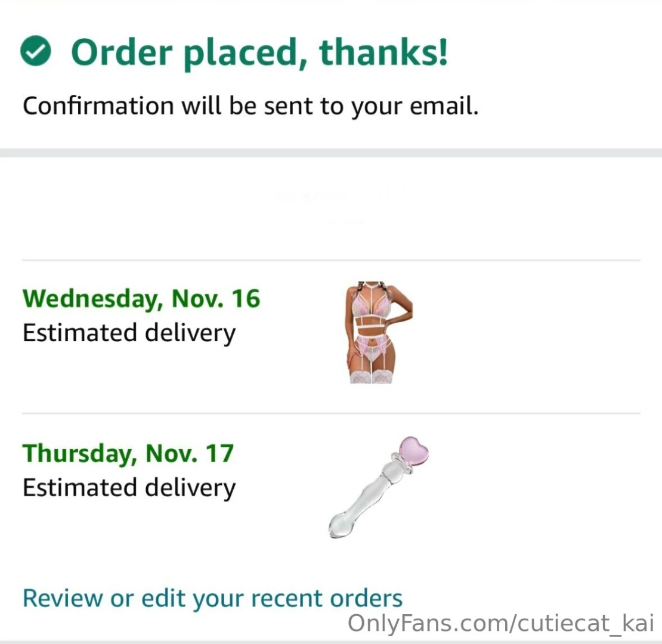The height and width of the screenshot is (644, 662).
Task: Click "Estimated delivery" under Wednesday, Nov. 16
Action: pyautogui.click(x=129, y=333)
